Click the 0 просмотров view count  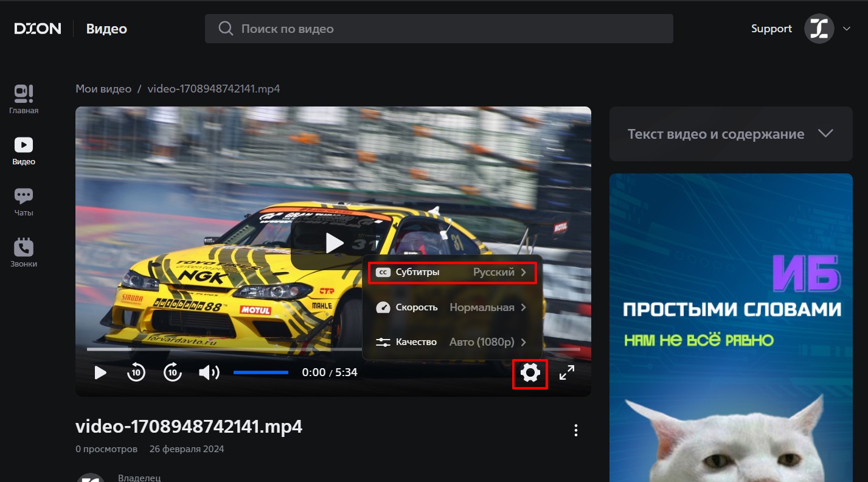[x=106, y=449]
